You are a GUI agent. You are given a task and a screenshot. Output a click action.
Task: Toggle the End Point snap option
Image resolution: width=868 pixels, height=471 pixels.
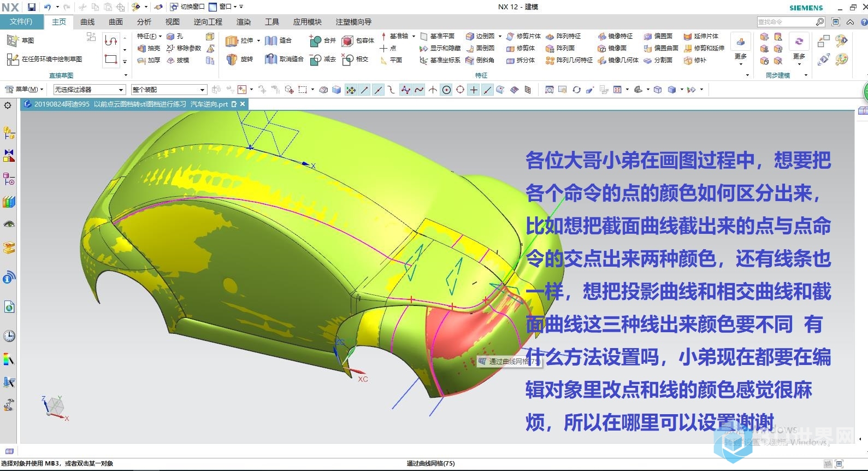[x=364, y=90]
